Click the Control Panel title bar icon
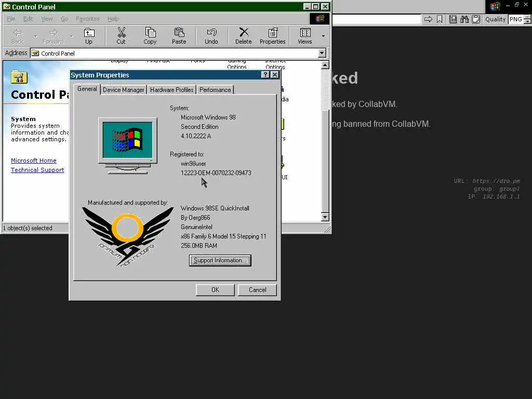This screenshot has width=532, height=399. tap(6, 6)
